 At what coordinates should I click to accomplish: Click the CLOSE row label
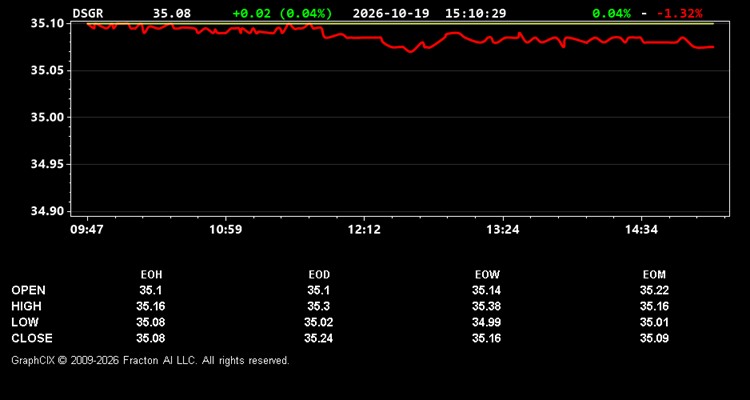[32, 338]
